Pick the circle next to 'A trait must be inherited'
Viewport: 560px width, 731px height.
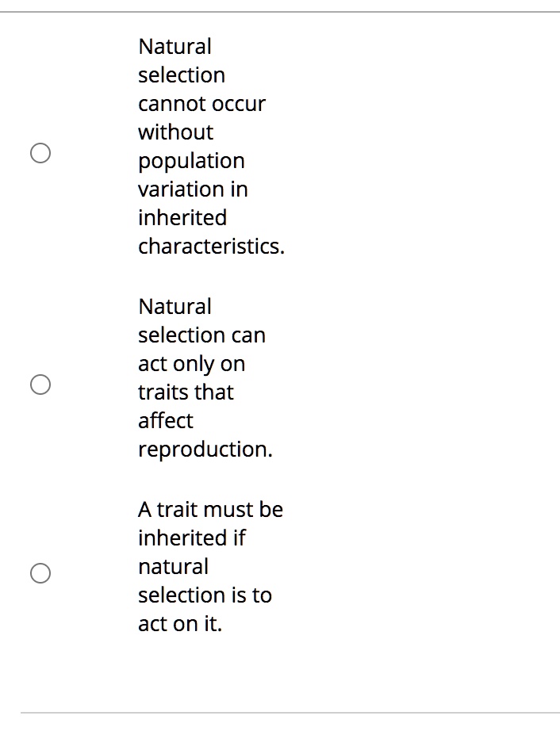[x=40, y=573]
